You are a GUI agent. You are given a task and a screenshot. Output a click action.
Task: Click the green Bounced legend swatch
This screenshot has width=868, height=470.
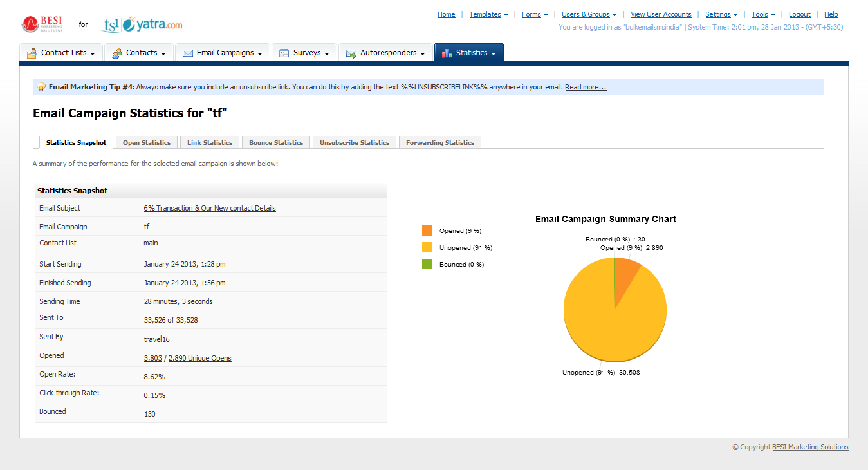[x=427, y=264]
